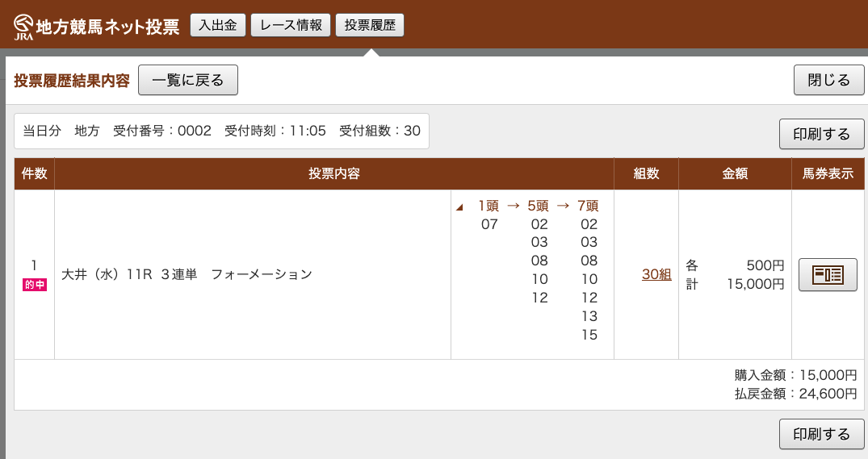The width and height of the screenshot is (868, 459).
Task: Click the 7頭 third-place heading
Action: 588,206
